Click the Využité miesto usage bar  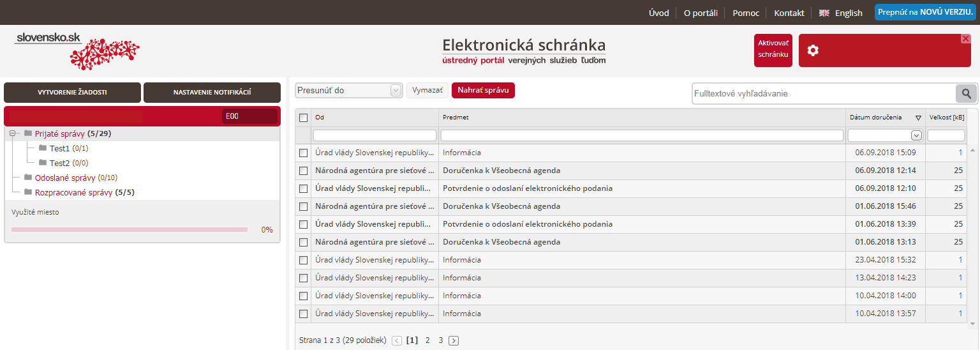pos(130,229)
